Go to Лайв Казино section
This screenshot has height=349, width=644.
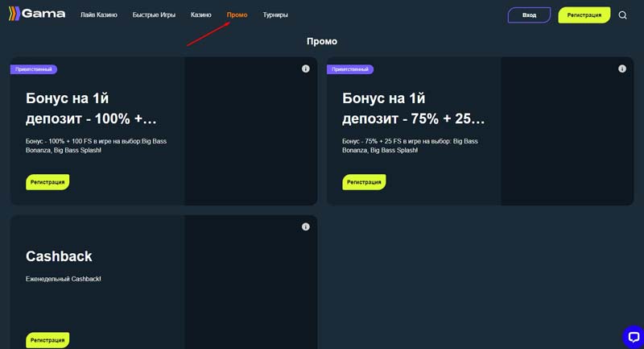[98, 15]
